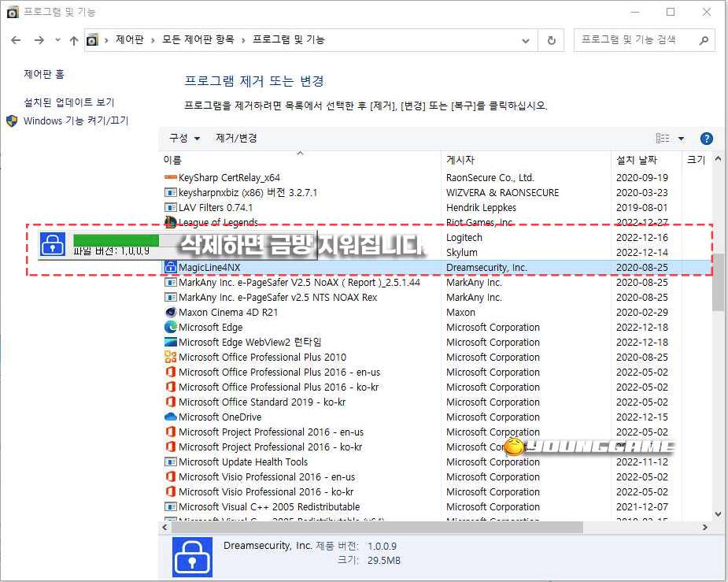Image resolution: width=728 pixels, height=582 pixels.
Task: Select Microsoft Visual C++ 2005 Redistributable icon
Action: pyautogui.click(x=171, y=506)
